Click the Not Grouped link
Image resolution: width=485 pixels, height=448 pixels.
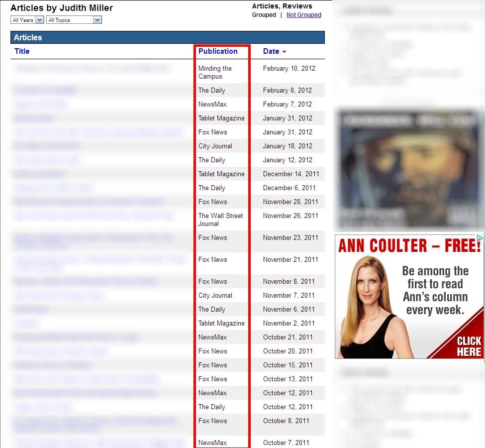click(x=304, y=15)
